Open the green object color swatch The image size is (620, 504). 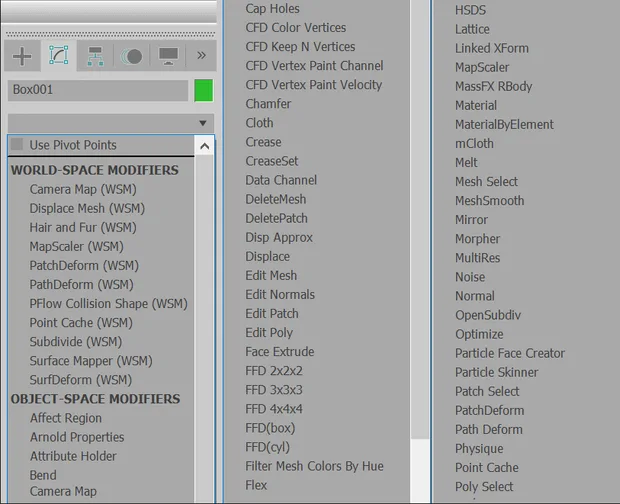point(204,91)
